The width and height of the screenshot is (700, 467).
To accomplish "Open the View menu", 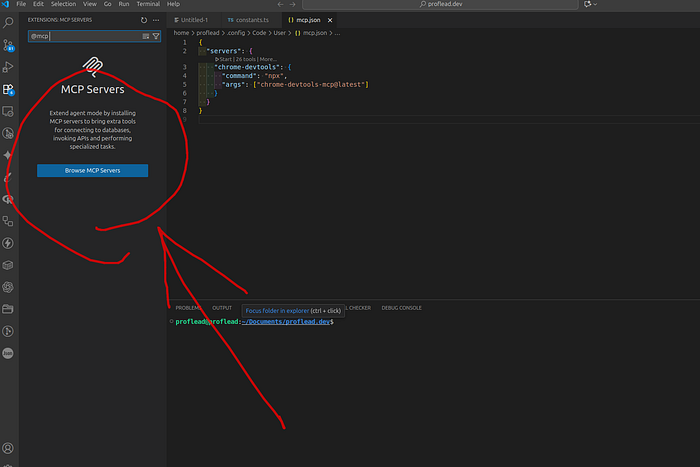I will pyautogui.click(x=90, y=4).
